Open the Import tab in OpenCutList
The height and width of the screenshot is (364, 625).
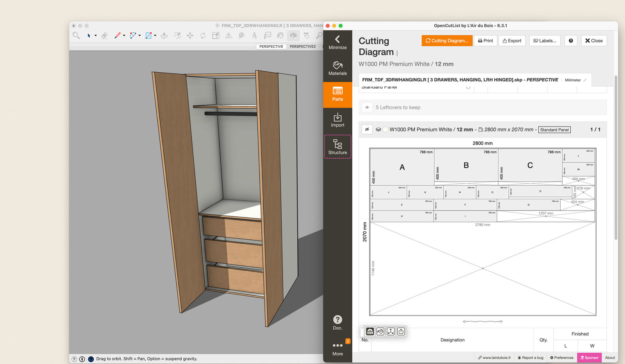(x=337, y=120)
